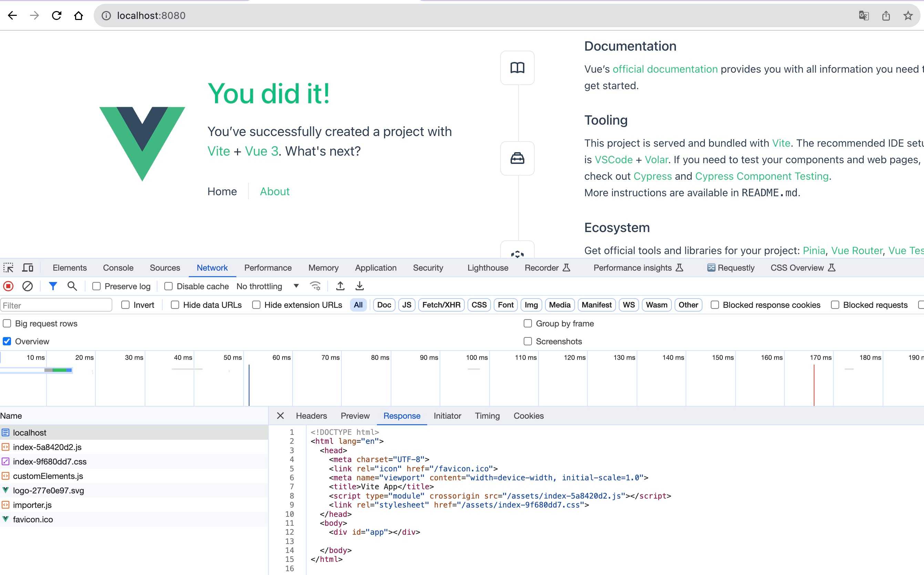Open the translate page icon
The height and width of the screenshot is (575, 924).
(x=864, y=15)
